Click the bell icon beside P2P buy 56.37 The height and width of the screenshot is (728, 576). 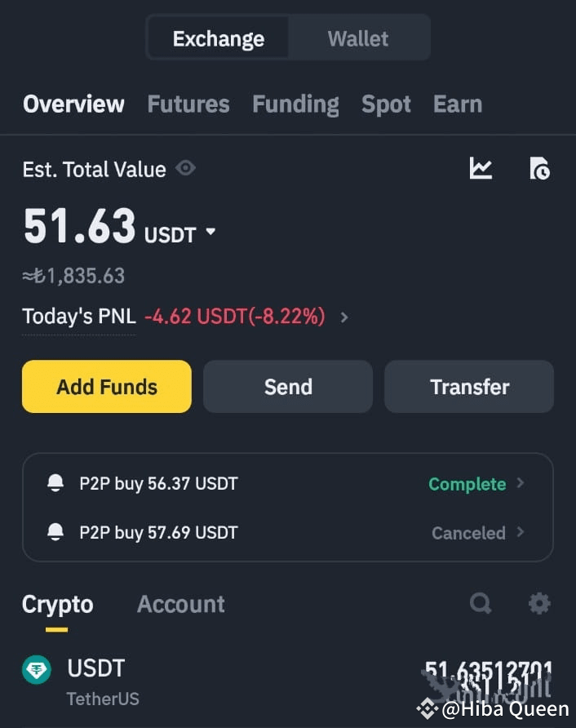(55, 483)
